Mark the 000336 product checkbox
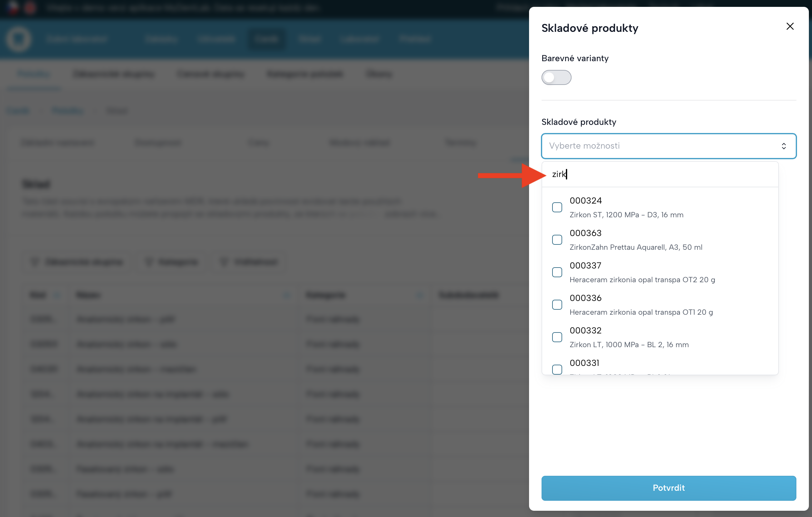 click(x=557, y=305)
